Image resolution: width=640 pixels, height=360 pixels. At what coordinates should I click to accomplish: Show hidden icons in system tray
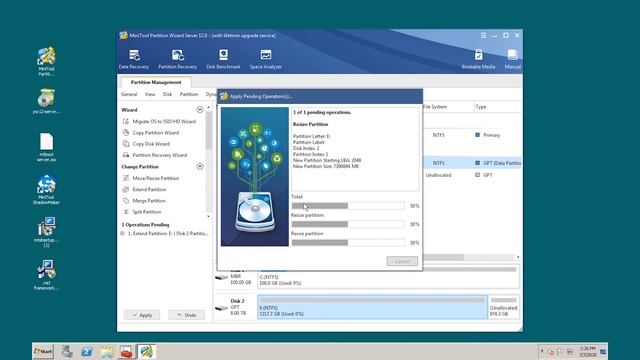pos(542,351)
